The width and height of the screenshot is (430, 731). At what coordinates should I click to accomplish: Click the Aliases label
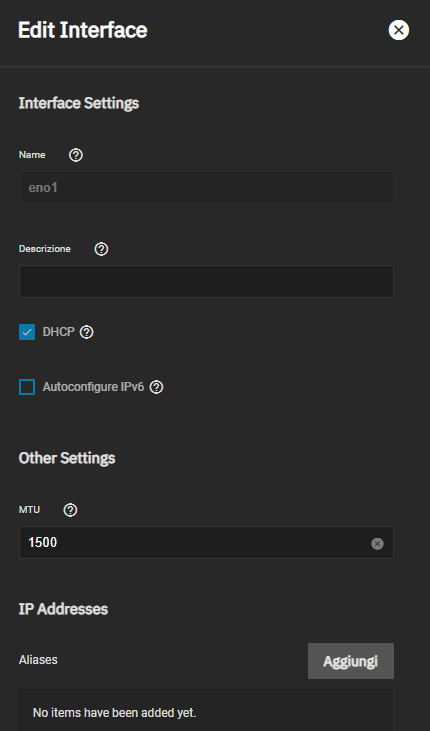pos(38,660)
